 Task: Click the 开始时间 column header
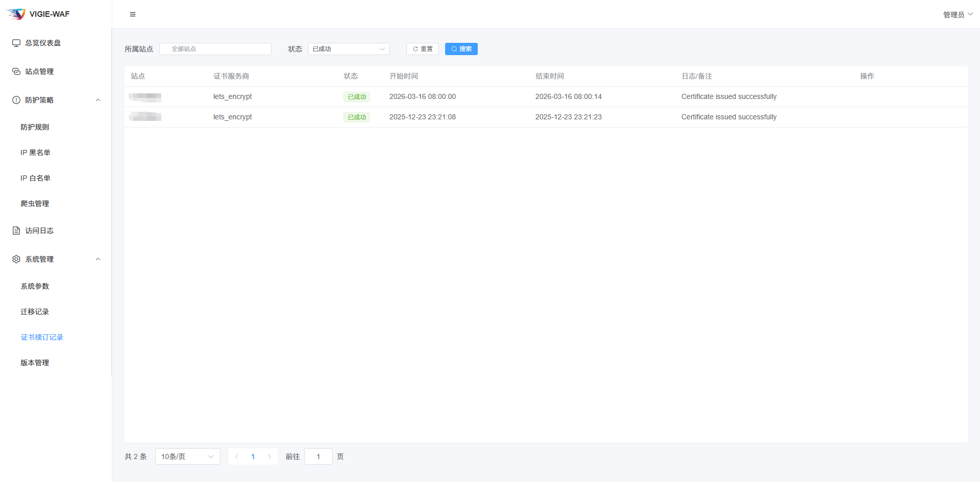[x=404, y=76]
